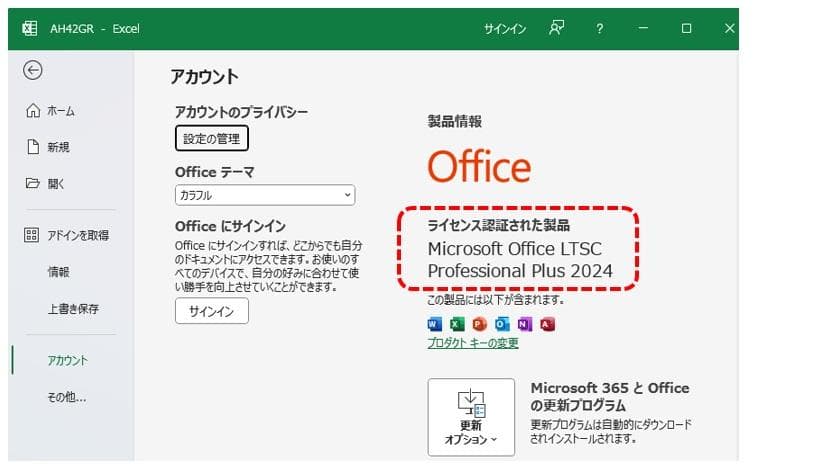Screen dimensions: 819x473
Task: Click サインイン in the title bar
Action: click(x=505, y=29)
